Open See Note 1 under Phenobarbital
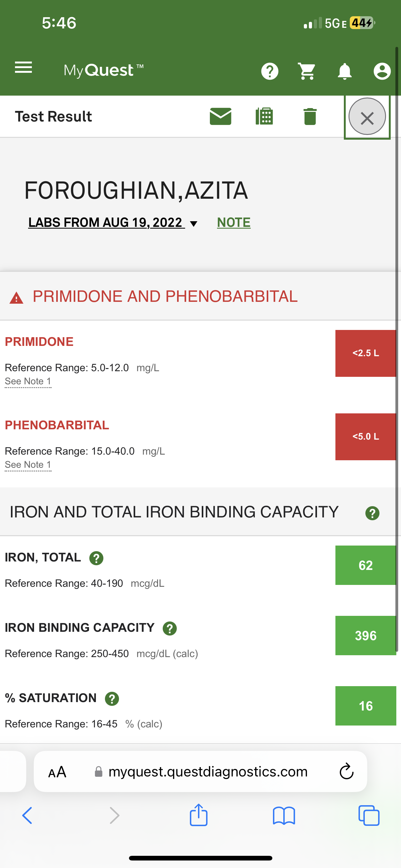The height and width of the screenshot is (868, 401). click(x=28, y=465)
